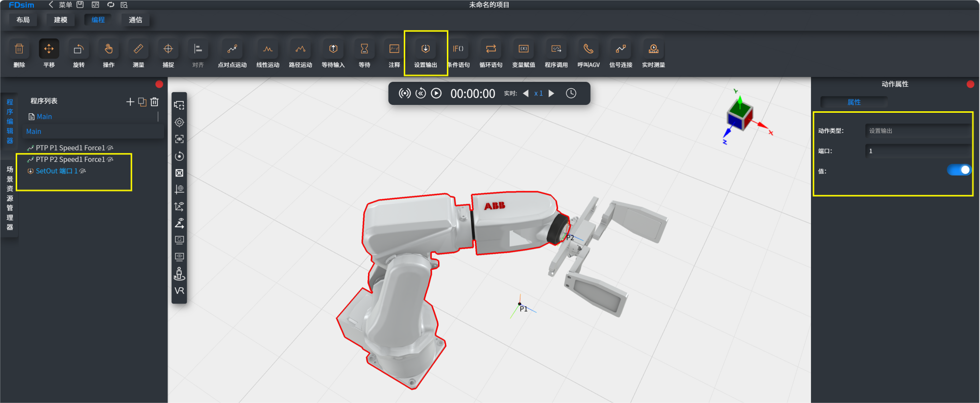This screenshot has height=403, width=980.
Task: Select the Rotate (旋转) tool
Action: (78, 53)
